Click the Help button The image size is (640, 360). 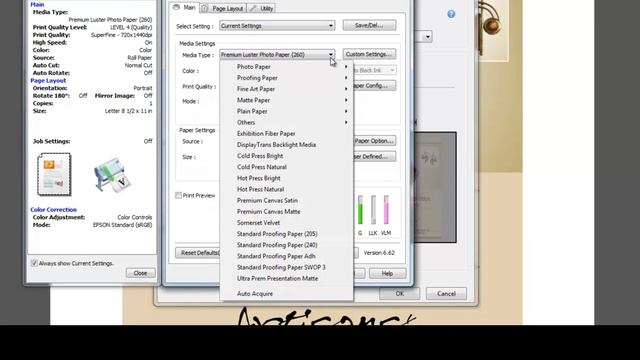point(387,273)
